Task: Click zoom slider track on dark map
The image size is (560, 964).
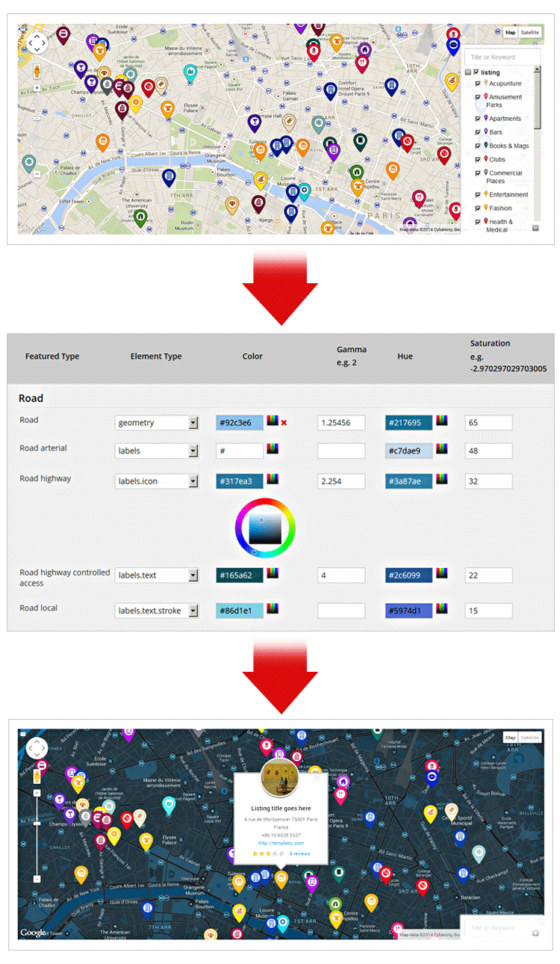Action: pos(37,837)
